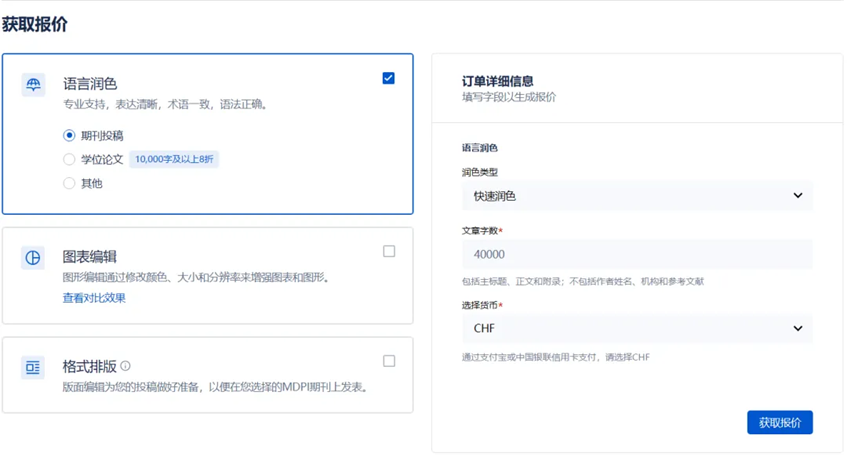Click the 格式排版 card title

coord(89,366)
